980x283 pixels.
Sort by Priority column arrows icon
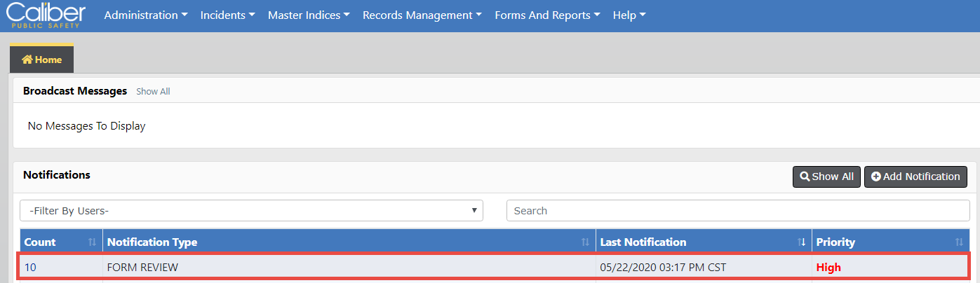tap(959, 242)
